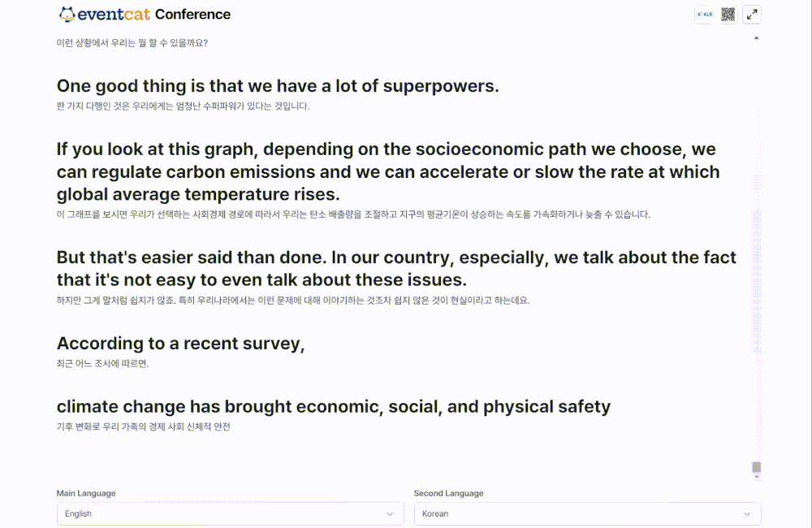
Task: Click the eventcat Conference title text
Action: tap(154, 15)
